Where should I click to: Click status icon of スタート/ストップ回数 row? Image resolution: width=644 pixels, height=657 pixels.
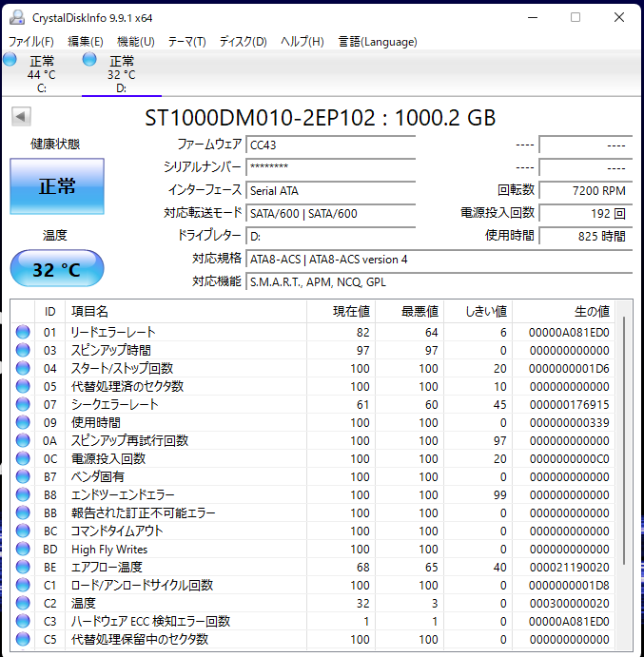click(23, 368)
